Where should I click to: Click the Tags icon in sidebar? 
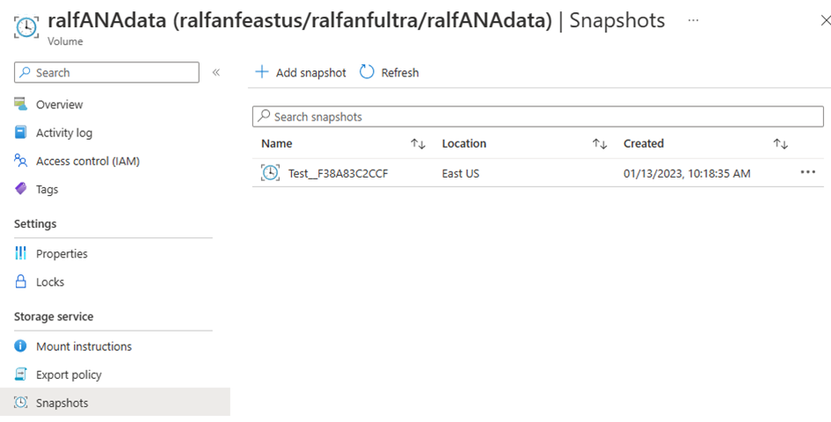pyautogui.click(x=20, y=189)
